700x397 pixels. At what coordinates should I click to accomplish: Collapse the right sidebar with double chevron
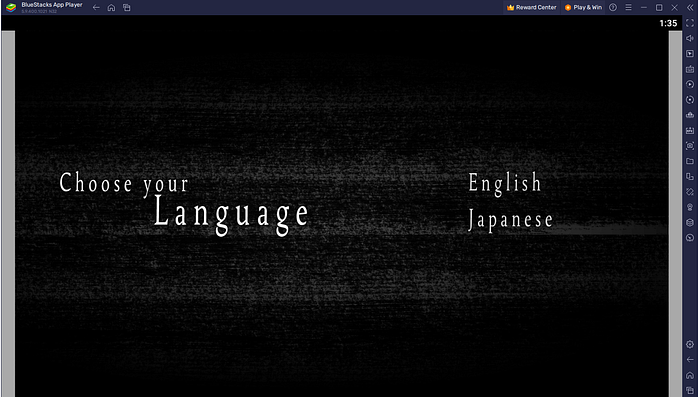[x=690, y=8]
